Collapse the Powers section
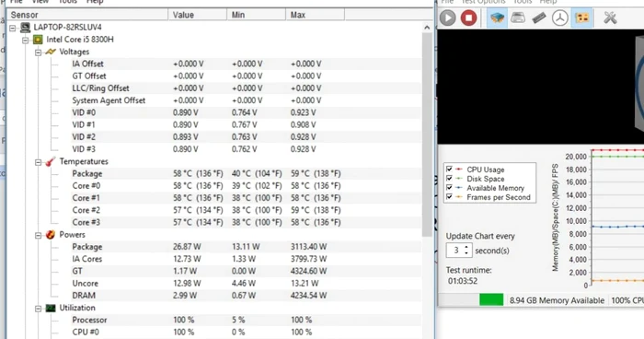Screen dimensions: 644x339 point(39,235)
